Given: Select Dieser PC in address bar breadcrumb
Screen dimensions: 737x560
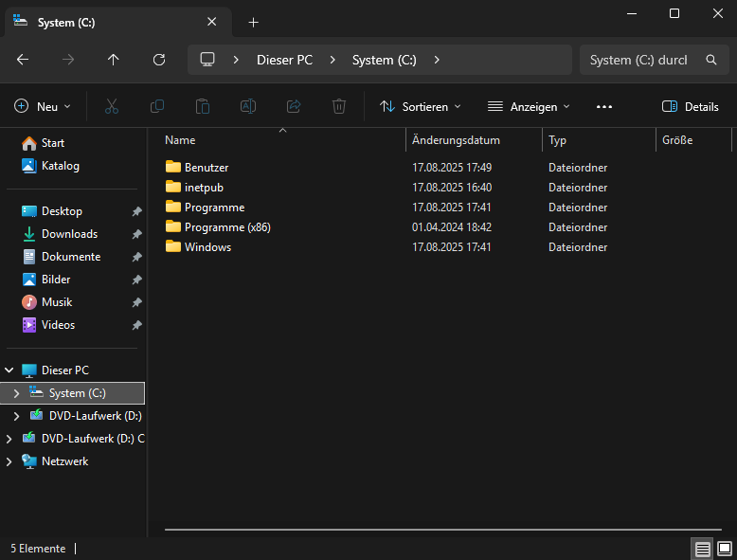Looking at the screenshot, I should pyautogui.click(x=284, y=60).
